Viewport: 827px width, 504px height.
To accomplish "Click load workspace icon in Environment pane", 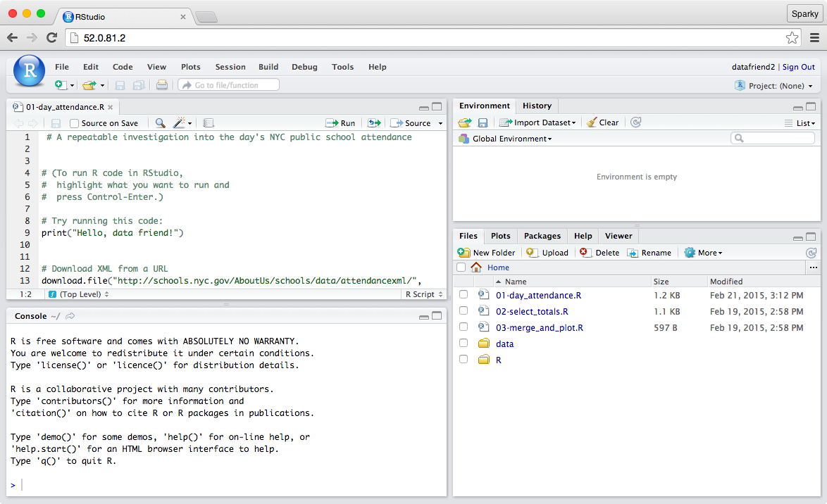I will tap(465, 122).
